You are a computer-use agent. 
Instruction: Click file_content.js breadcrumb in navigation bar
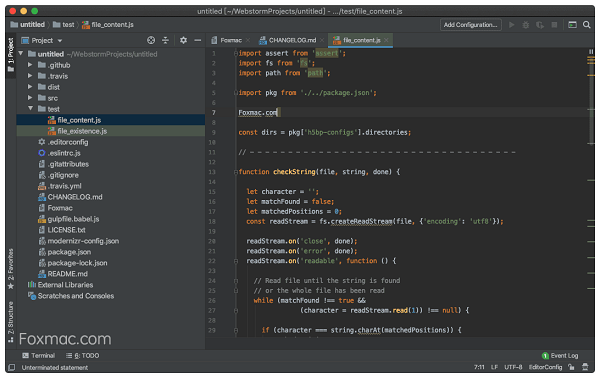[x=108, y=25]
